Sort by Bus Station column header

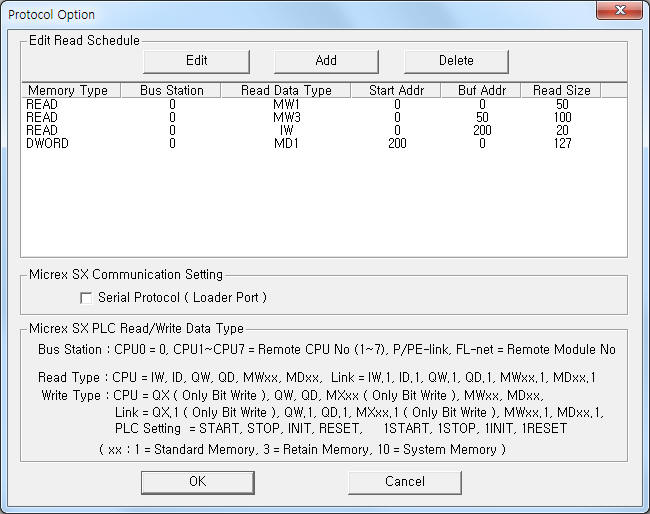tap(171, 90)
